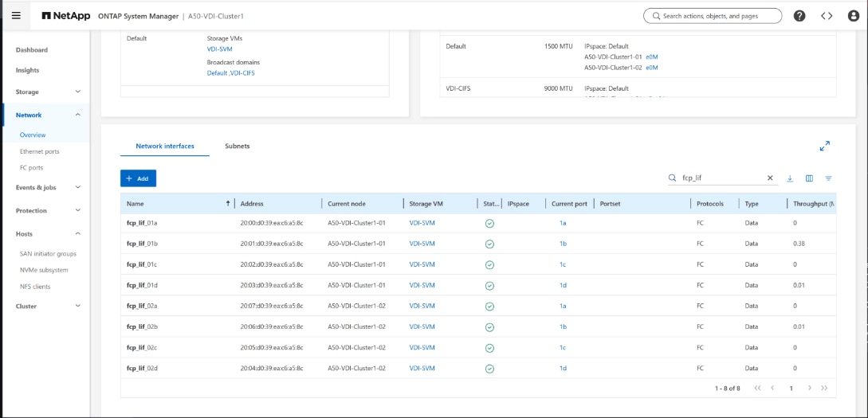Click the search magnifier beside fcp_lif

673,178
